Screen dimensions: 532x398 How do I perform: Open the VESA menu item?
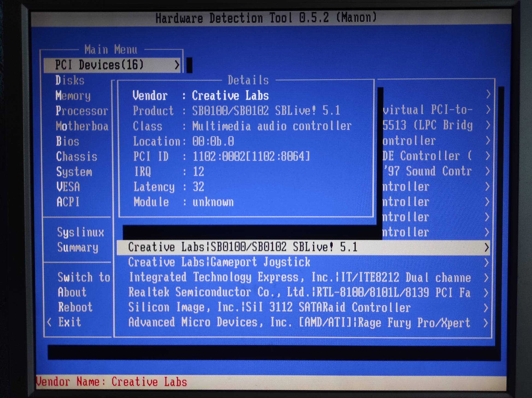pos(68,187)
